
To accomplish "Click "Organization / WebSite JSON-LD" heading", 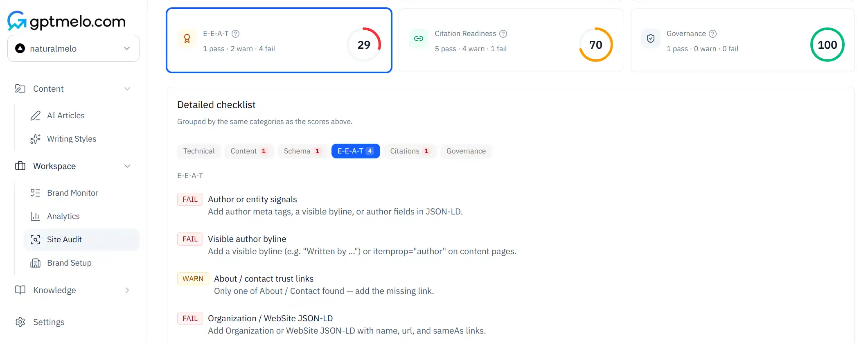I will pos(271,318).
